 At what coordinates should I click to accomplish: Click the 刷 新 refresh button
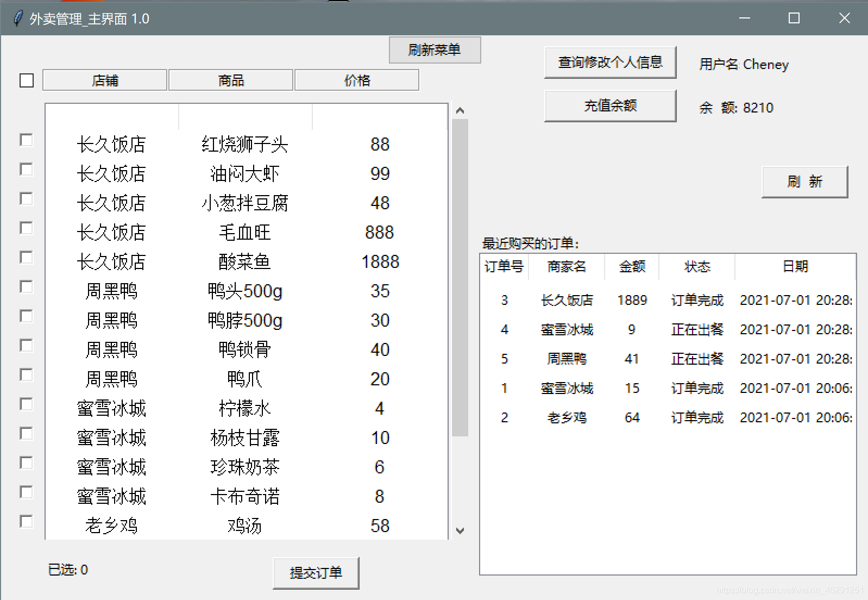pos(804,182)
